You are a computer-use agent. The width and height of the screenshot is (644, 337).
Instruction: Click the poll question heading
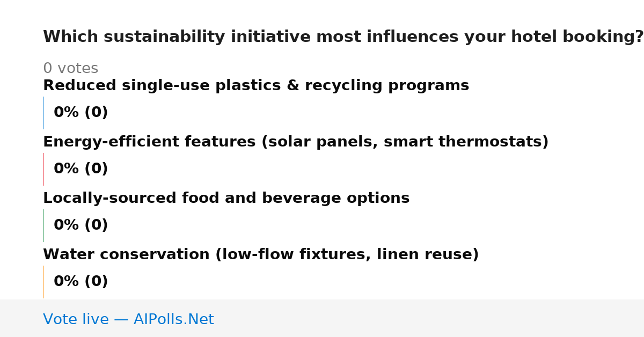click(343, 37)
